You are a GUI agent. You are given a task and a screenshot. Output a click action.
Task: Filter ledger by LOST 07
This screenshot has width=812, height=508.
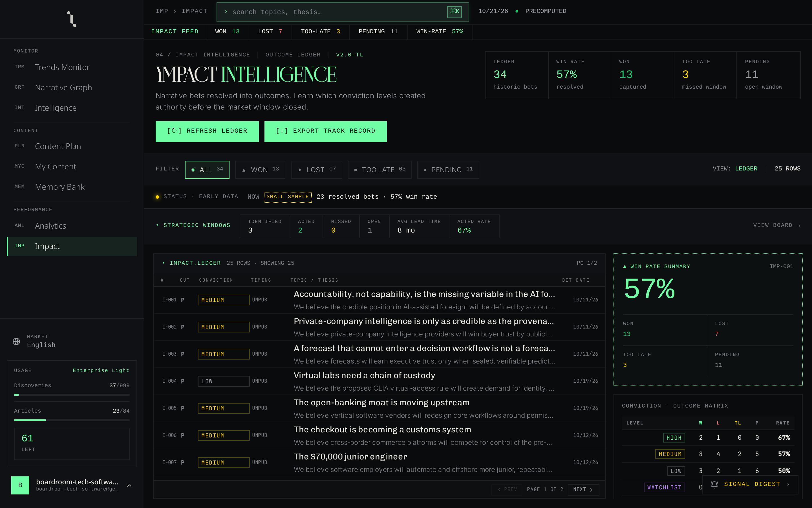pos(316,170)
